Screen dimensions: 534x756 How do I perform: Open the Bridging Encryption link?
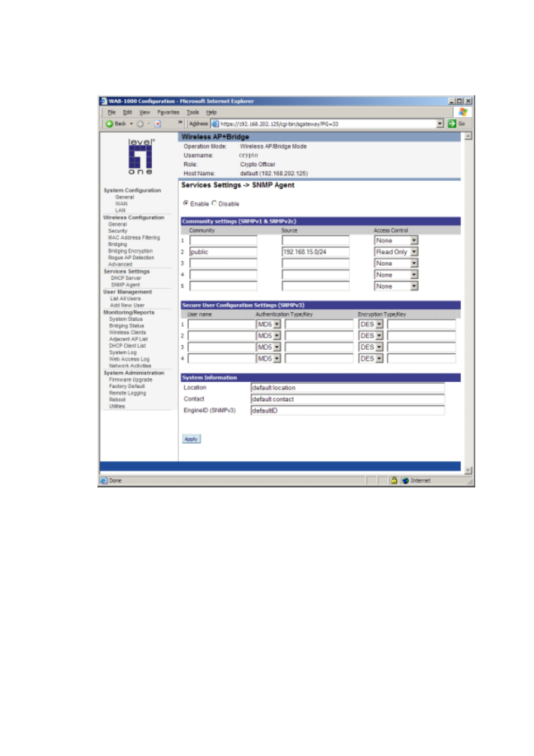[x=130, y=251]
